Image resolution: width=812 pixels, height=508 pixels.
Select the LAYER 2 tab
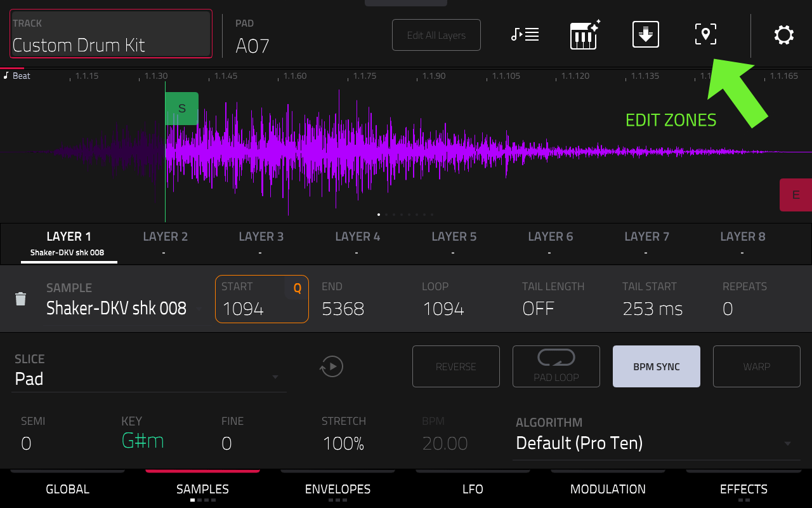click(x=166, y=243)
